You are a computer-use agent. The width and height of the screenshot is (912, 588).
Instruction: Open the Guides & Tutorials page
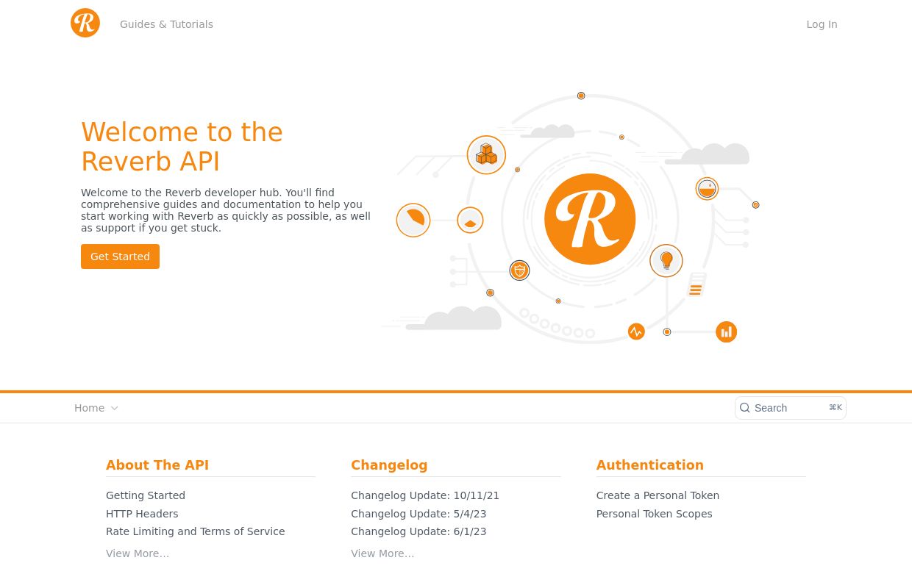pos(166,24)
